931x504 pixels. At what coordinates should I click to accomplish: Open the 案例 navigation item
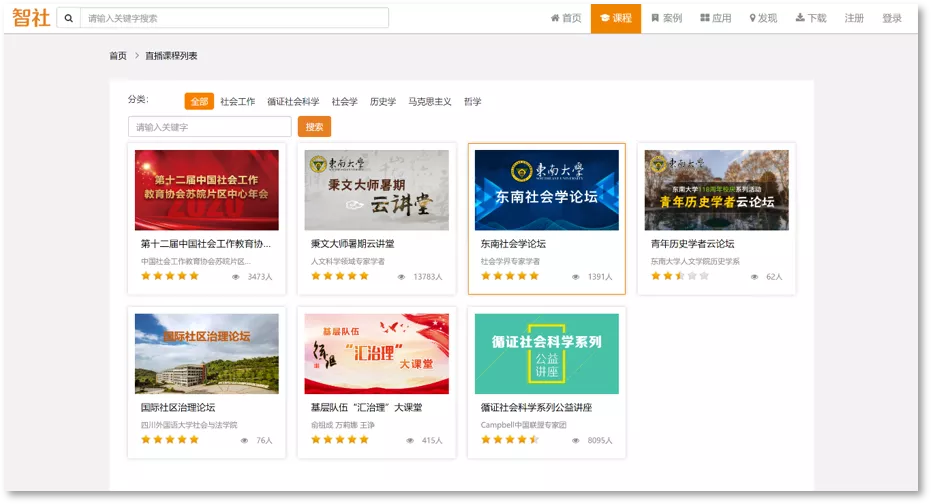click(666, 18)
